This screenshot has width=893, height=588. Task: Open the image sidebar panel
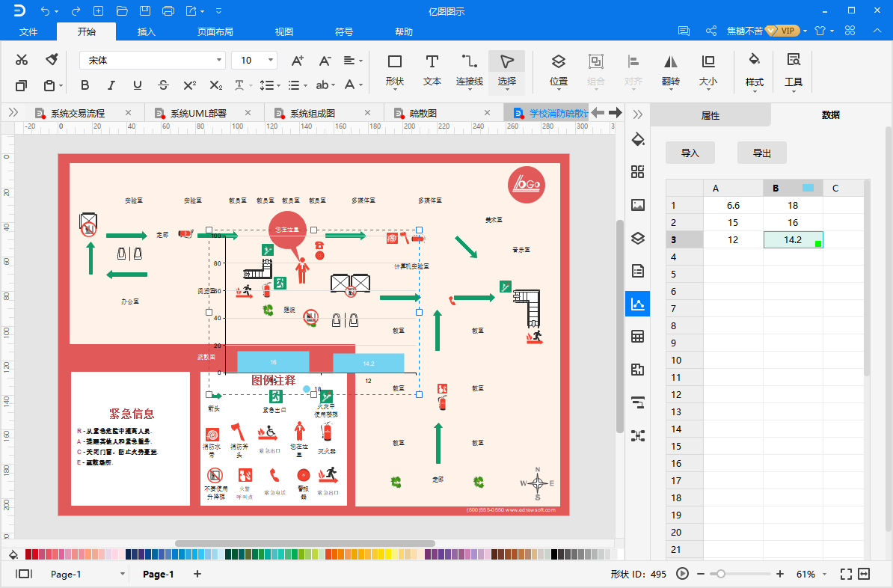[638, 205]
